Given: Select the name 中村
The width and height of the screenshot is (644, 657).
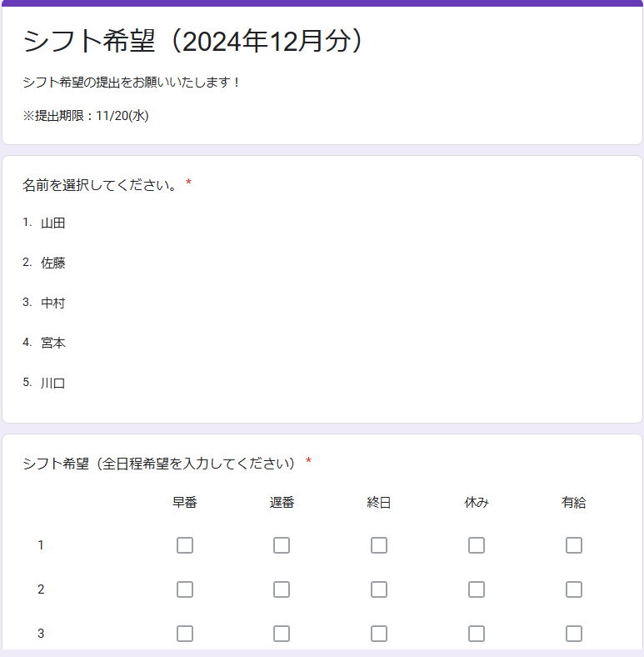Looking at the screenshot, I should pos(52,303).
